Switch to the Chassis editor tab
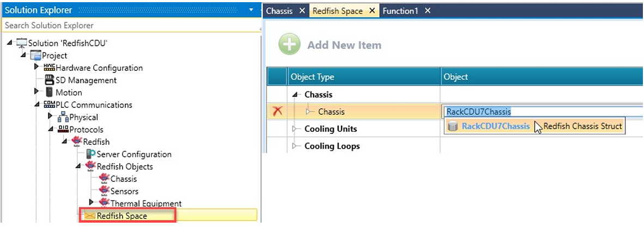 click(x=279, y=11)
